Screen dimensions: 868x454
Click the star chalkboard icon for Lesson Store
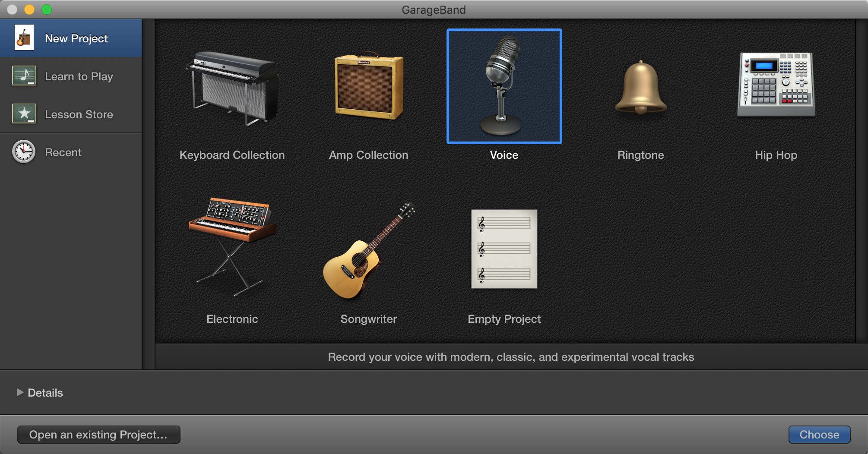tap(24, 114)
